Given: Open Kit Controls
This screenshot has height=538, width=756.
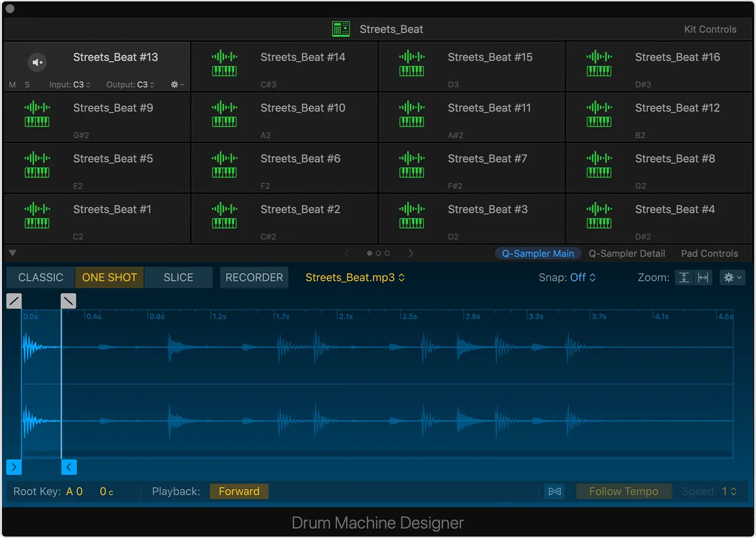Looking at the screenshot, I should click(x=709, y=29).
